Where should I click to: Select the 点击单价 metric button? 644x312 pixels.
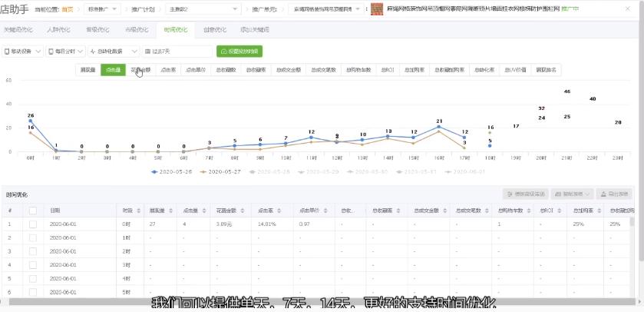(x=196, y=70)
